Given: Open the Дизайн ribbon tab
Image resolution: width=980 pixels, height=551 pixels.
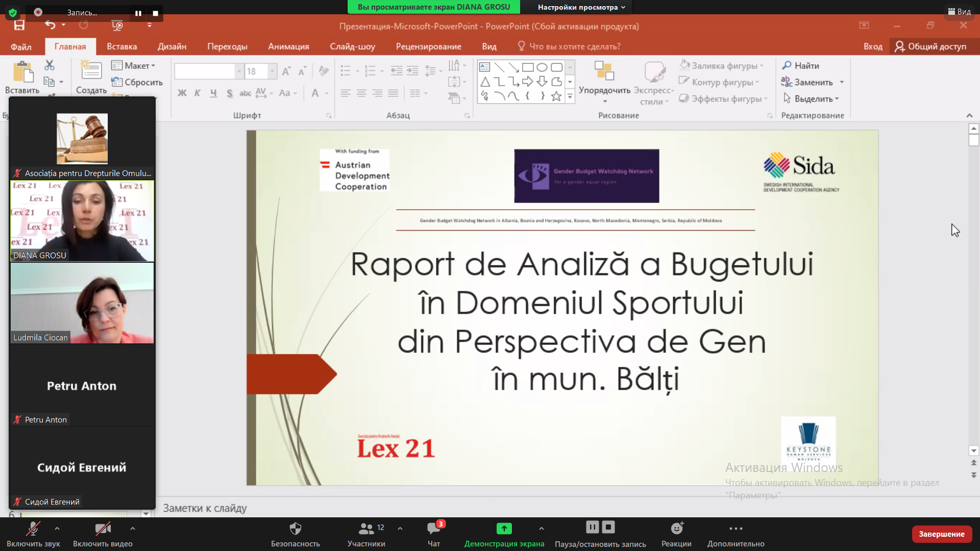Looking at the screenshot, I should (x=172, y=46).
